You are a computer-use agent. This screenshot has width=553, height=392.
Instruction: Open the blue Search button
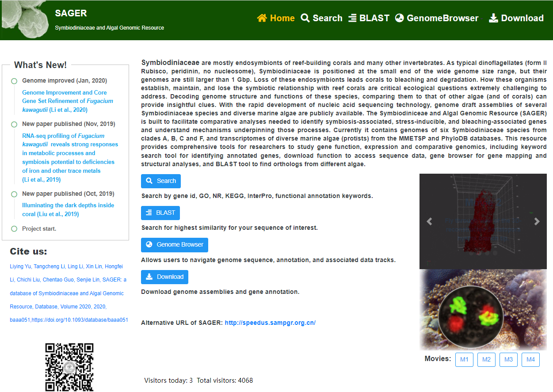pyautogui.click(x=161, y=181)
